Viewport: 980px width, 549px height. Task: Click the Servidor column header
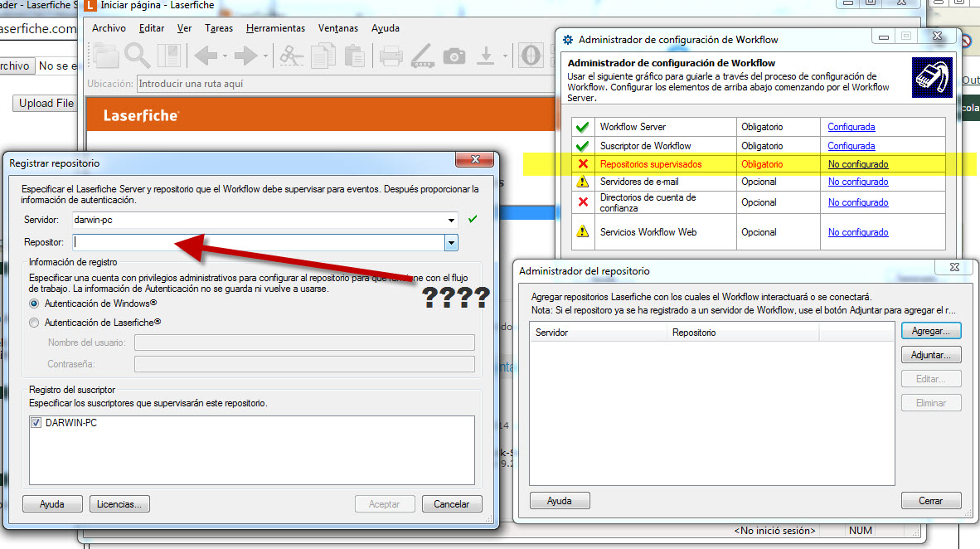click(598, 333)
